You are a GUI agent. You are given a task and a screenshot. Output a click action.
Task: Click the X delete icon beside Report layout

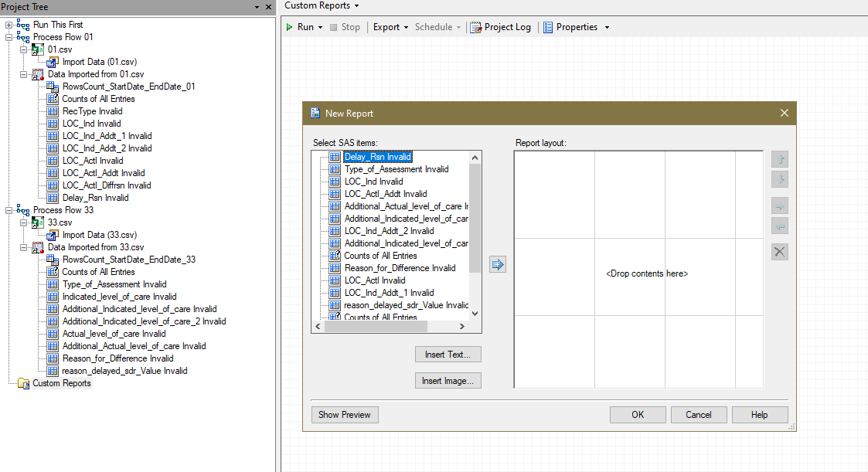780,252
